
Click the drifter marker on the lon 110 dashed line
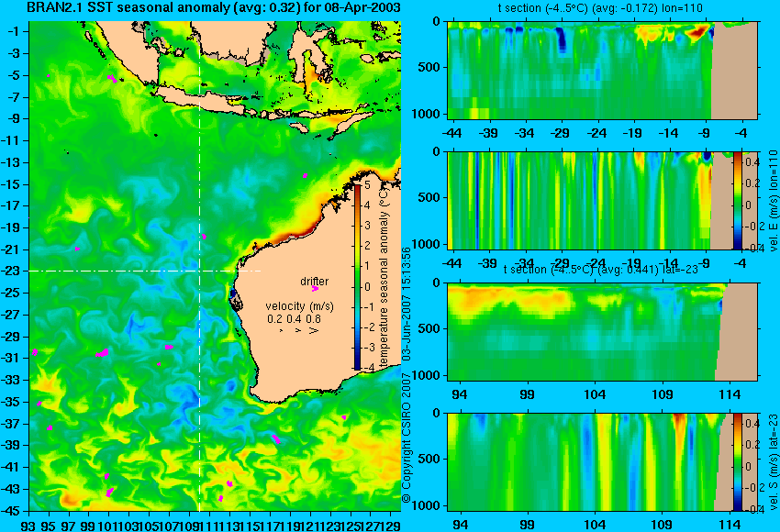(x=204, y=237)
